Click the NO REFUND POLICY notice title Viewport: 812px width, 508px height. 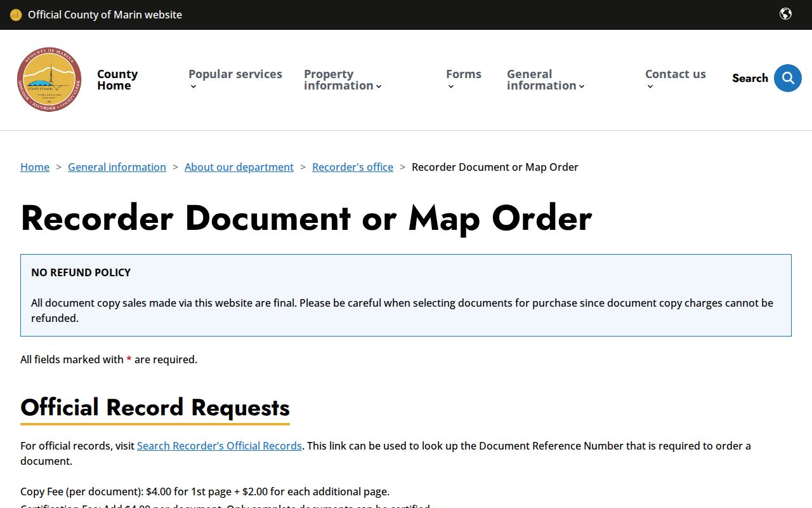(81, 272)
